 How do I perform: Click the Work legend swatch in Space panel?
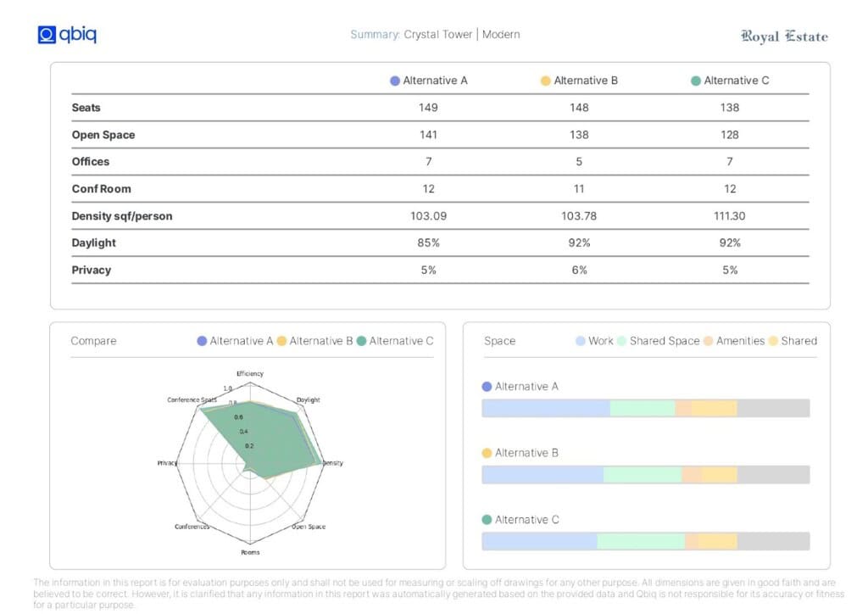tap(580, 341)
